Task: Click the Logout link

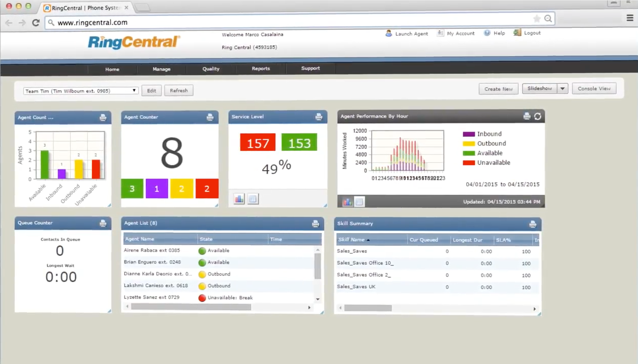Action: tap(532, 32)
